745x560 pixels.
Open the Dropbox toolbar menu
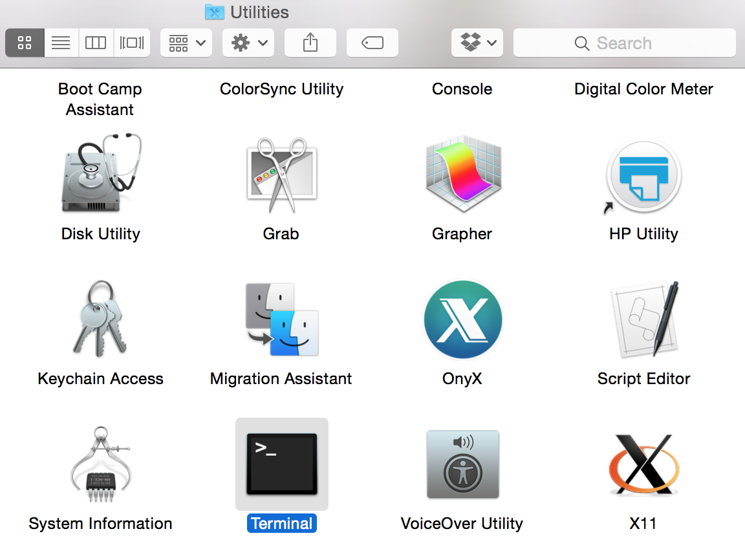477,43
